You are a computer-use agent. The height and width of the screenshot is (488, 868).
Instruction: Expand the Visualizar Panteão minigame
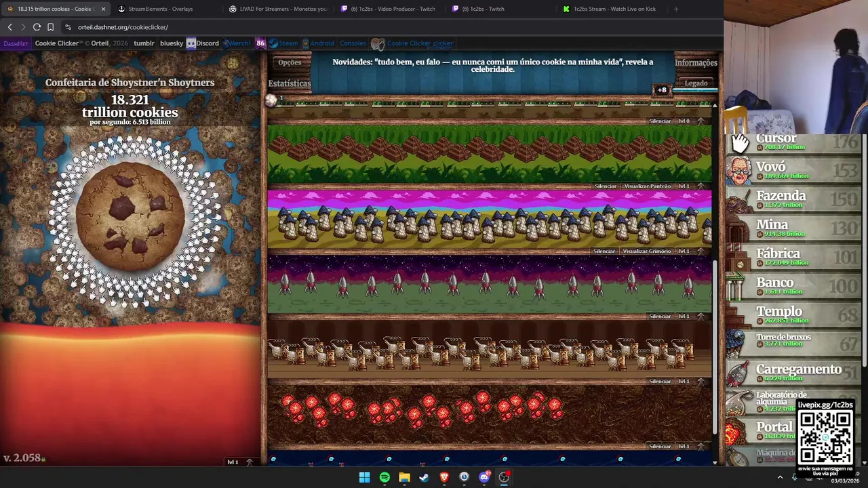647,186
